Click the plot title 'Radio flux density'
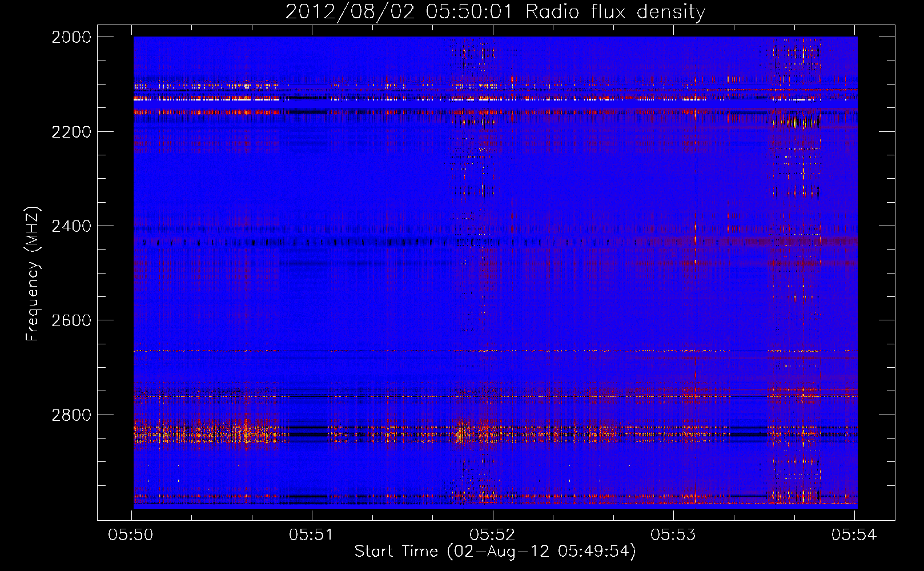924x571 pixels. [x=616, y=12]
